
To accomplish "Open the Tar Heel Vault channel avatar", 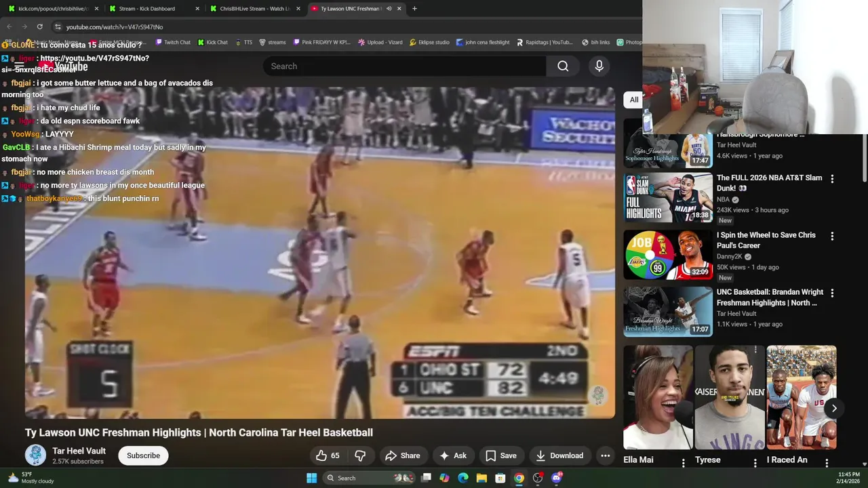I will [x=35, y=455].
